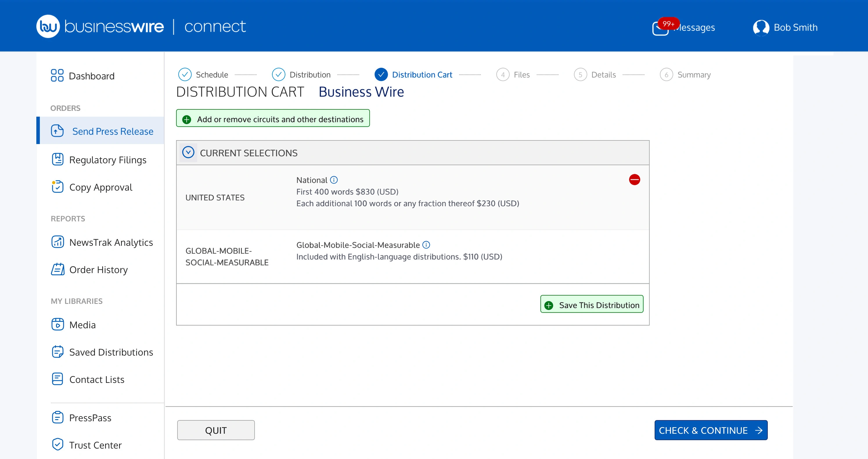The height and width of the screenshot is (459, 868).
Task: Collapse the Current Selections section
Action: pos(188,153)
